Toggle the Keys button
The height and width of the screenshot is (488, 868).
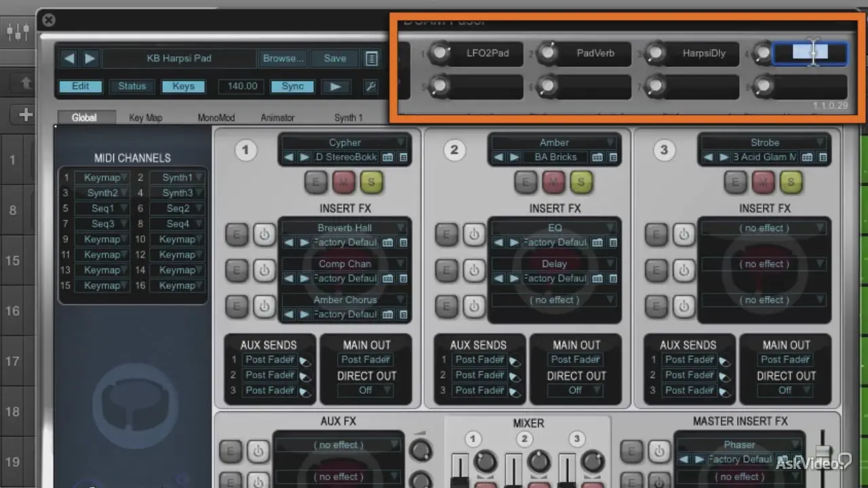click(x=183, y=86)
